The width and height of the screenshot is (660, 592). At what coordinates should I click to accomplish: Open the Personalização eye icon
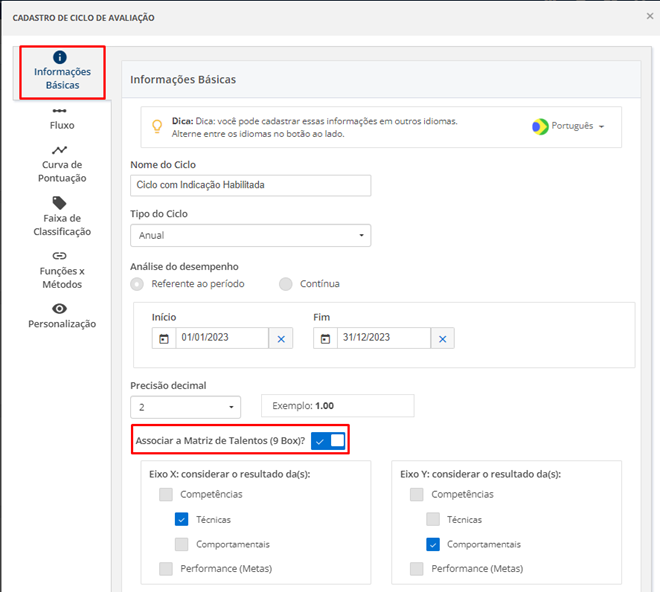(x=60, y=309)
